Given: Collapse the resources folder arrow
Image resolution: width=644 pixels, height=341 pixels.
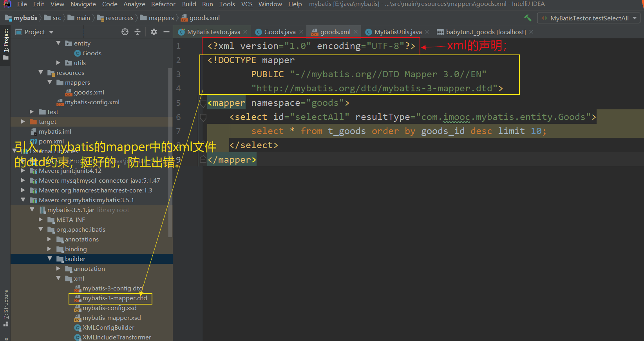Looking at the screenshot, I should [x=41, y=73].
